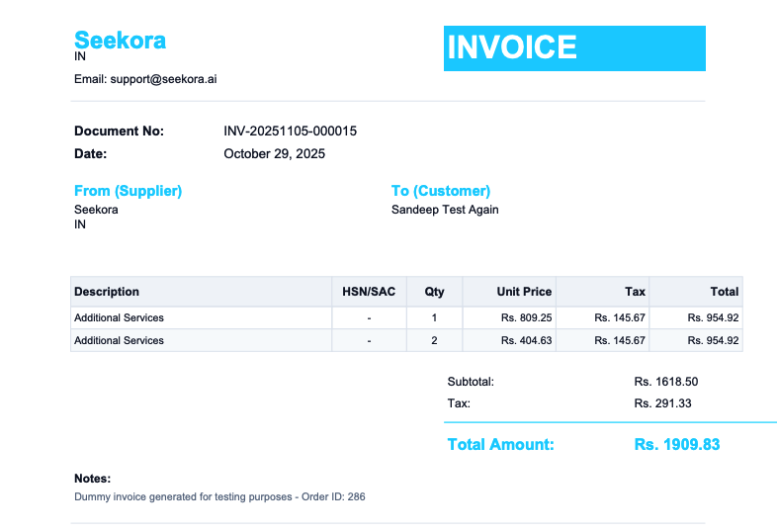The height and width of the screenshot is (532, 777).
Task: Click the date October 29, 2025
Action: tap(274, 154)
